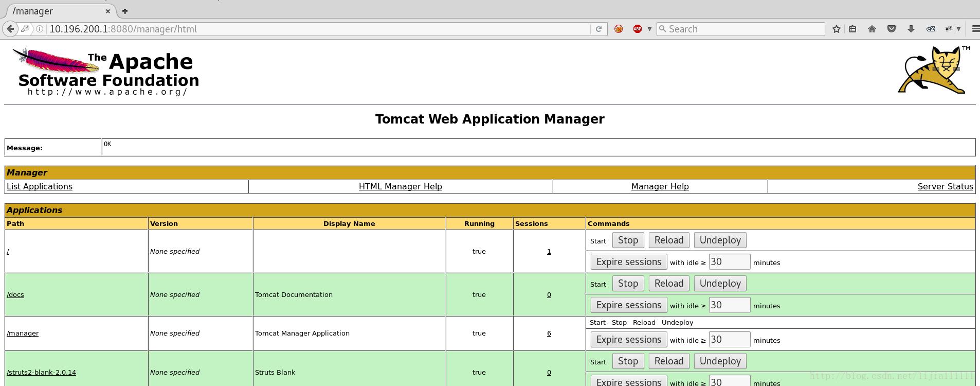Expand the bug extension dropdown arrow

[958, 29]
